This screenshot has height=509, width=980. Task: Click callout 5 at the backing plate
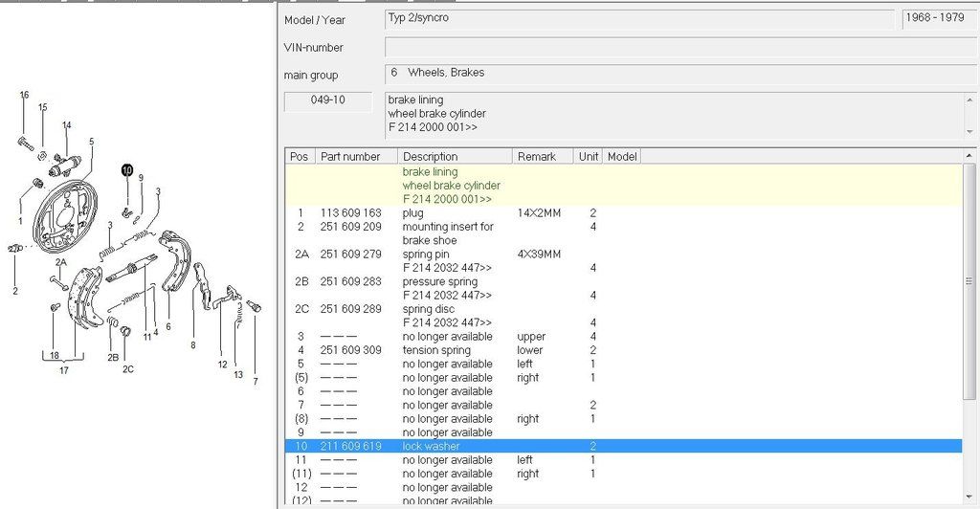click(91, 142)
